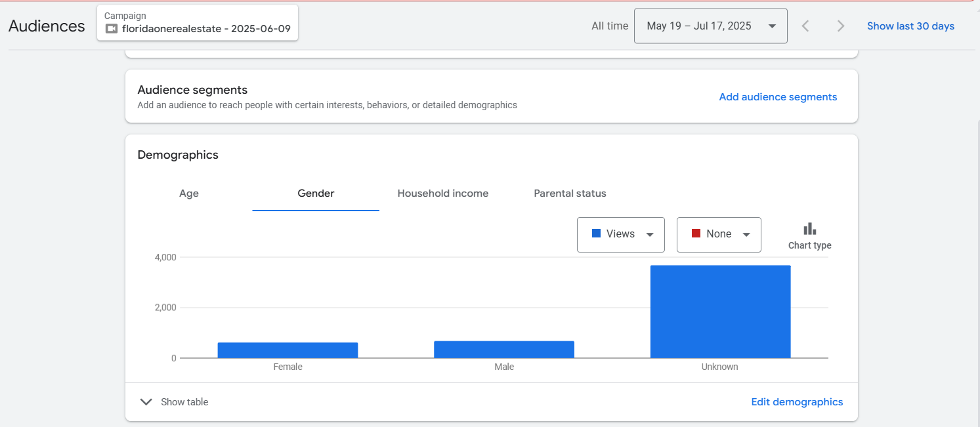The image size is (980, 427).
Task: Click the Show last 30 days link
Action: coord(910,26)
